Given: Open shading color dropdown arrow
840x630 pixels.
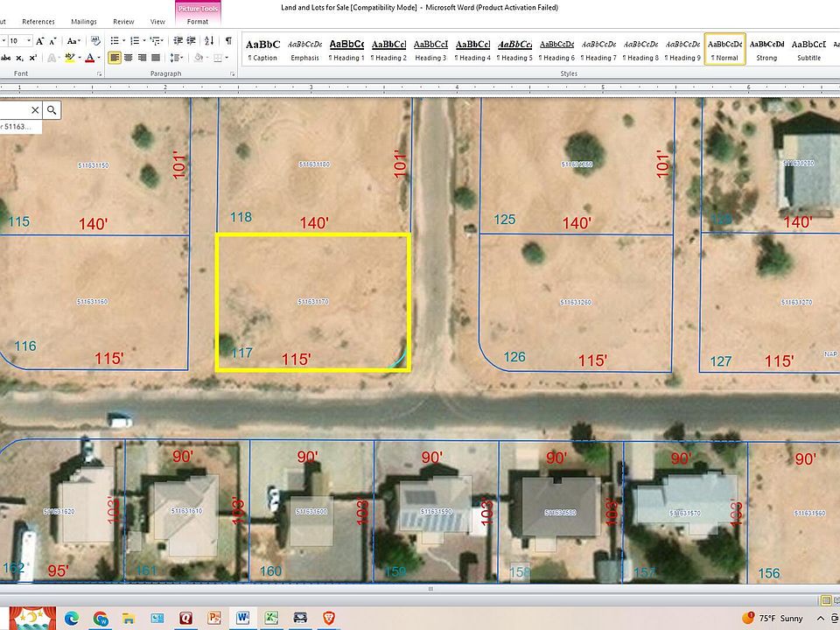Looking at the screenshot, I should (206, 58).
